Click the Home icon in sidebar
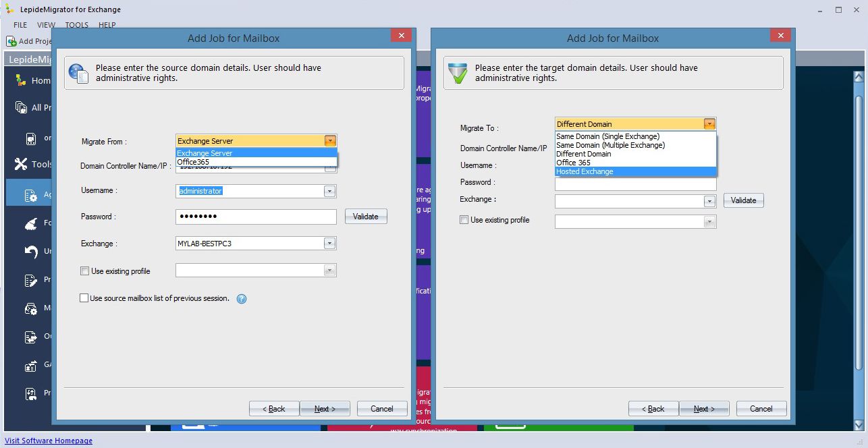Screen dimensions: 868x448 22,80
